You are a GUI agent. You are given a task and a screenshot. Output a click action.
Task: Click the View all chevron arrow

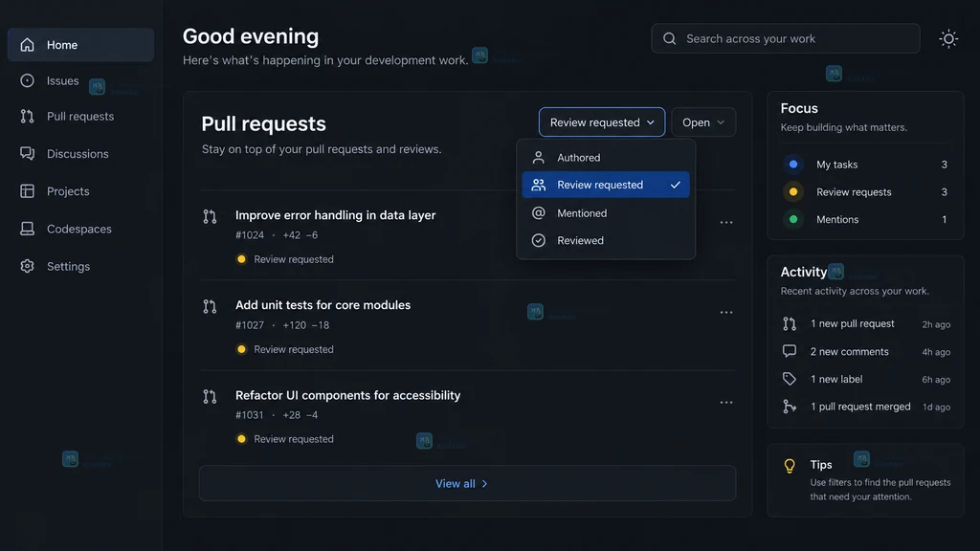[484, 483]
